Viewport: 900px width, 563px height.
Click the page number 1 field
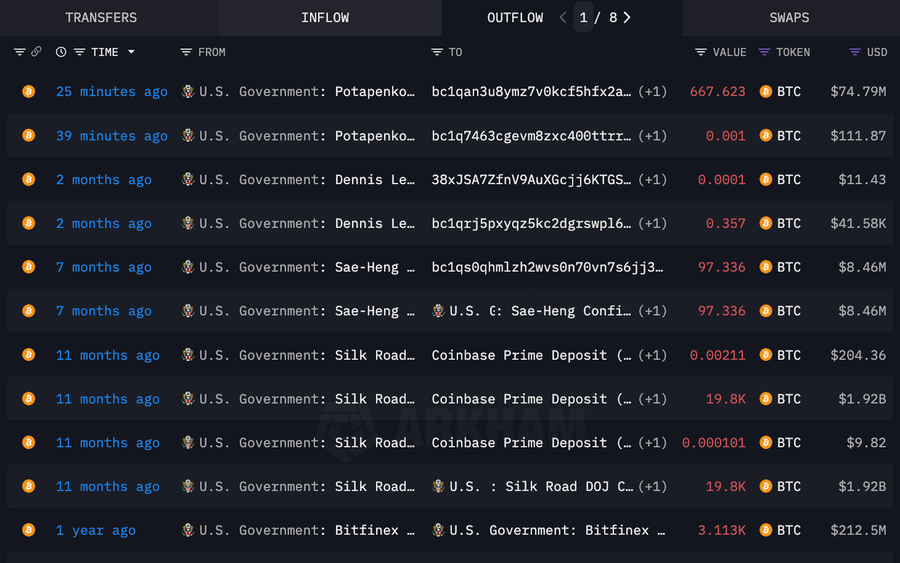583,18
